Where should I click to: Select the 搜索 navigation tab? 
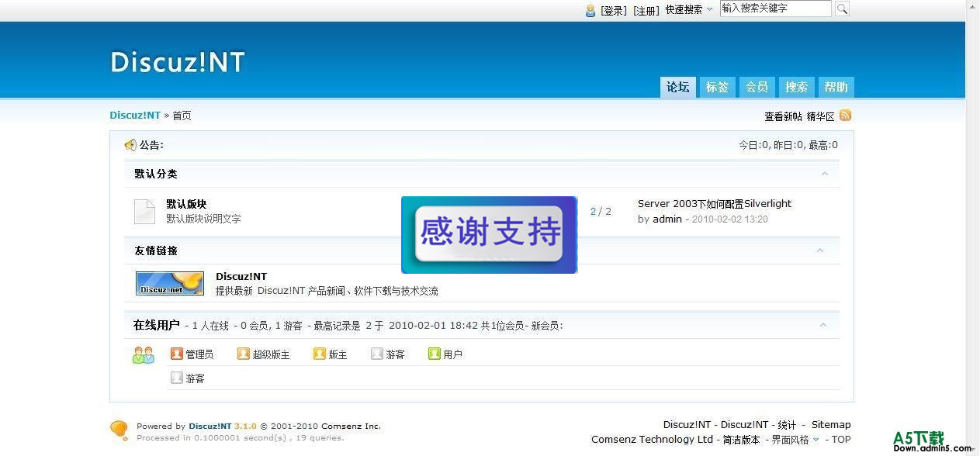pyautogui.click(x=796, y=88)
